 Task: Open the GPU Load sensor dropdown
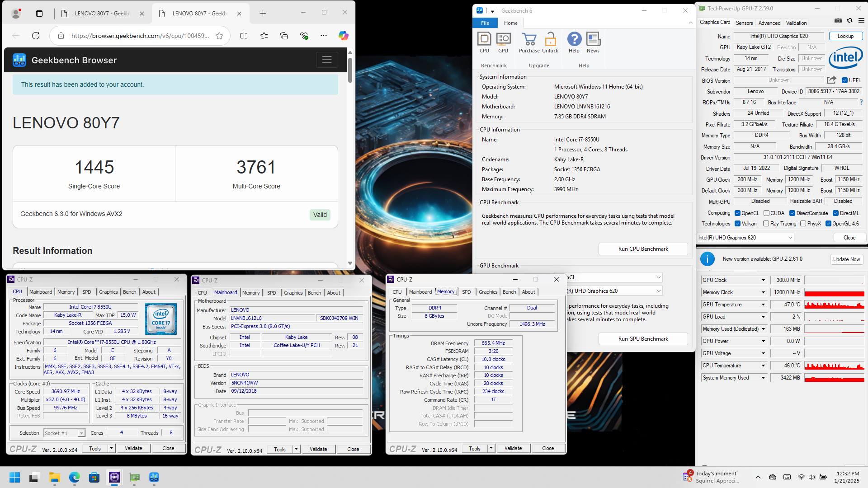click(763, 317)
